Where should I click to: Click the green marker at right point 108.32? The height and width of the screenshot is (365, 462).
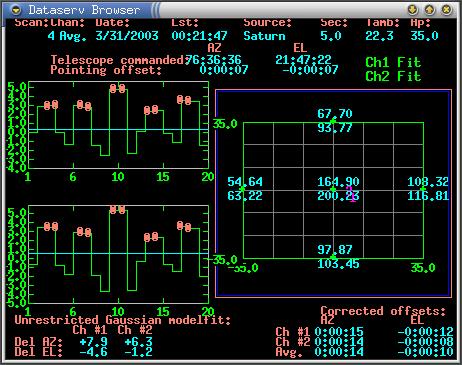[x=423, y=189]
